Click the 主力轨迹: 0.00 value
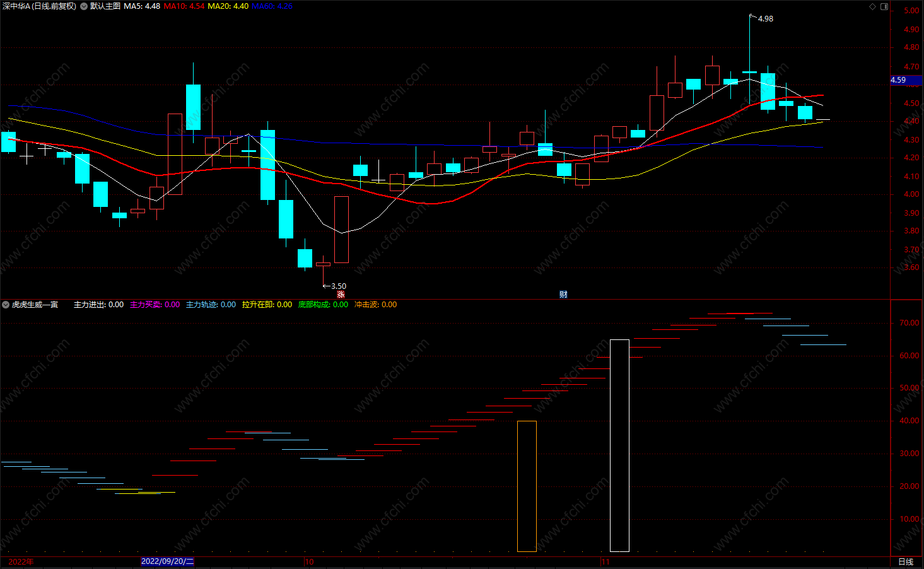The image size is (924, 569). (x=211, y=305)
